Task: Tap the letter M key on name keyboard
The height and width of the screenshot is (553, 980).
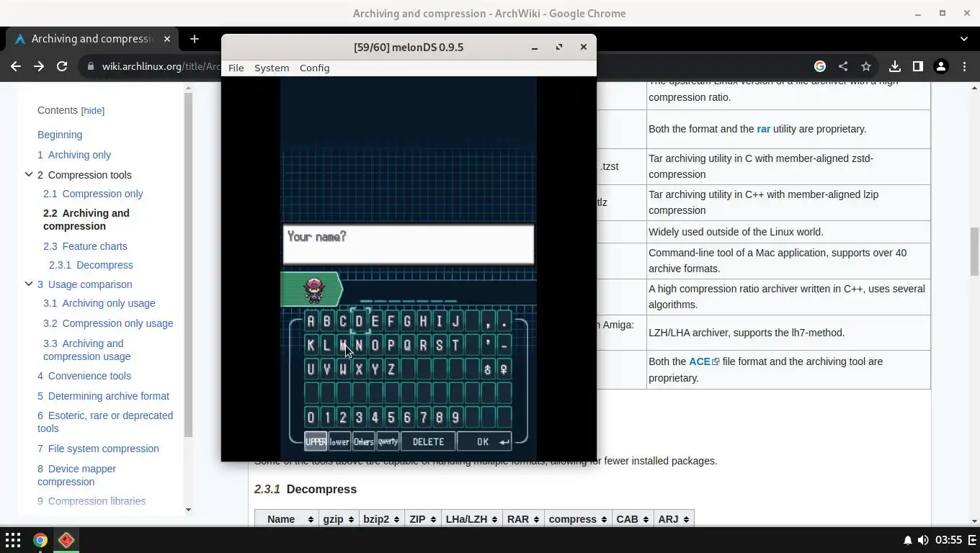Action: click(343, 345)
